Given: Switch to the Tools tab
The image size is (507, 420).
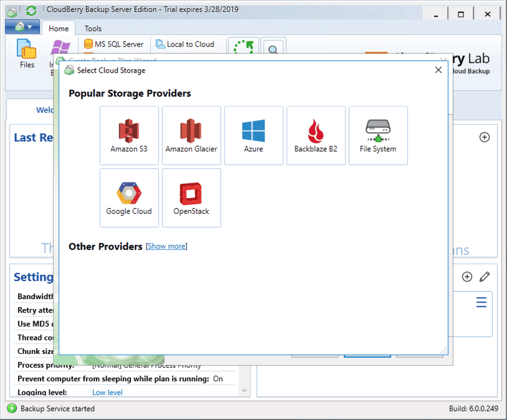Looking at the screenshot, I should pos(93,28).
